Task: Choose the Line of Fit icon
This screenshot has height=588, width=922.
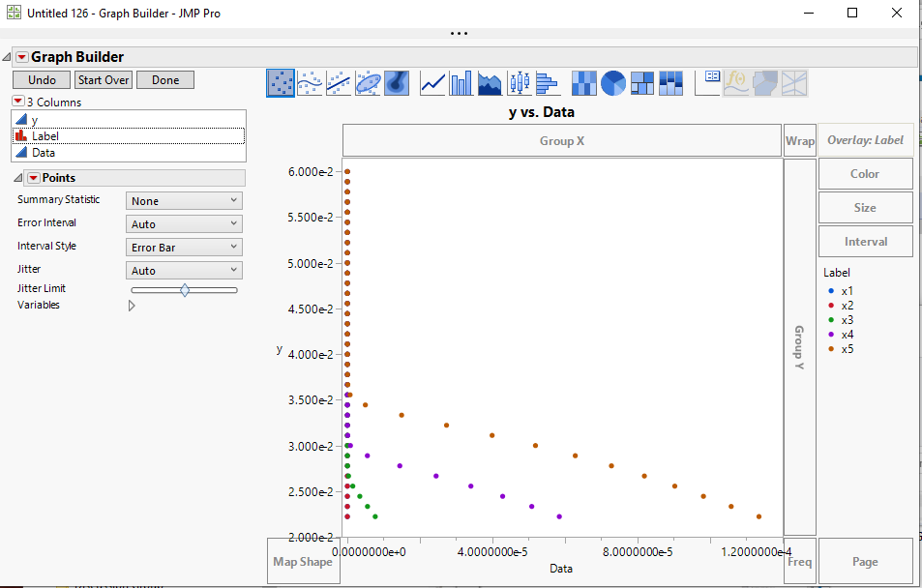Action: pyautogui.click(x=338, y=83)
